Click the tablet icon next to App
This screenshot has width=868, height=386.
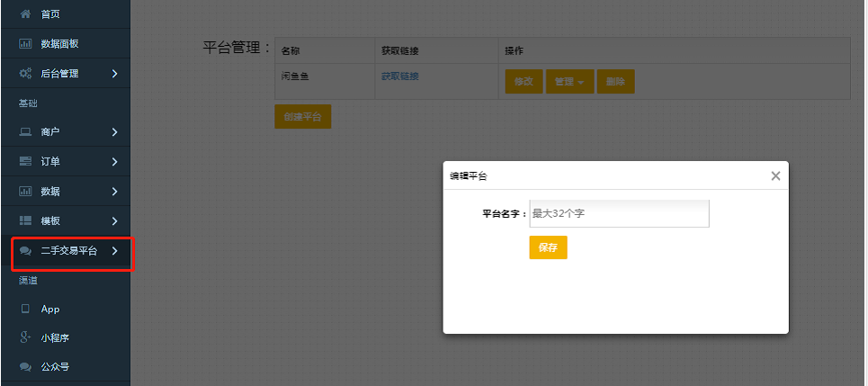[x=25, y=309]
